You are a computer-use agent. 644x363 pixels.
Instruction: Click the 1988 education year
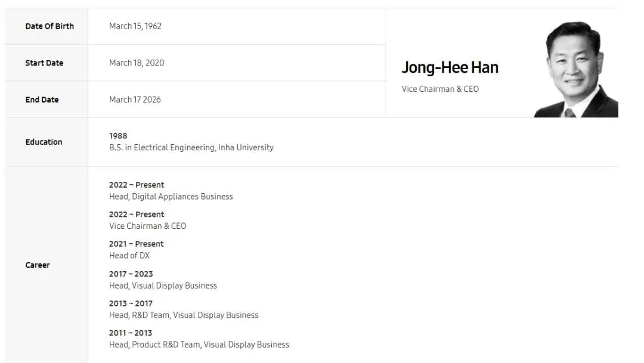tap(118, 136)
